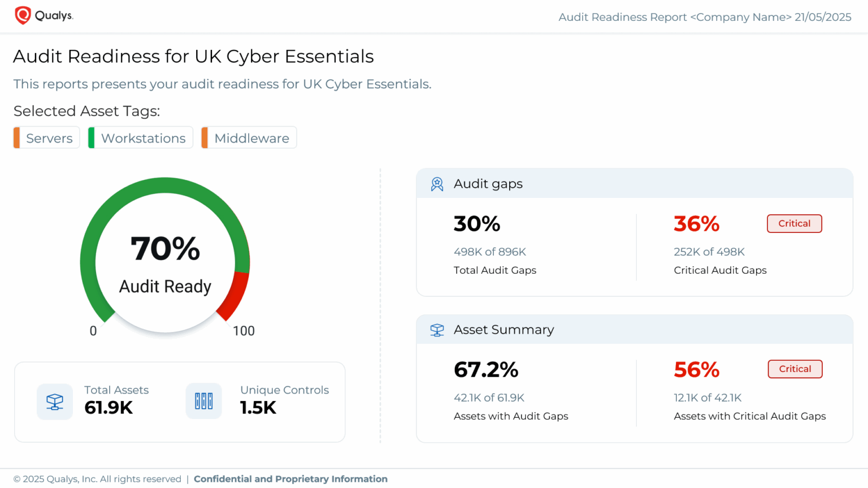Expand the Audit gaps panel header
Screen dimensions: 868x488
[488, 183]
